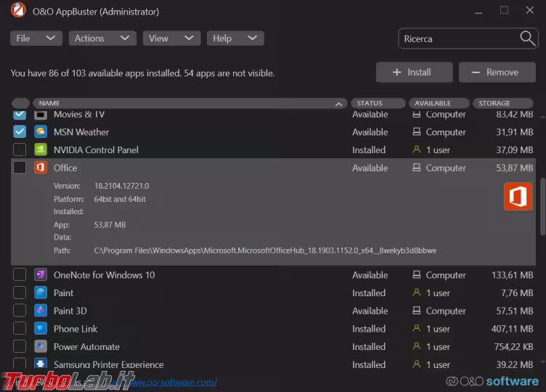The image size is (546, 392).
Task: Click computer icon in Office row
Action: (416, 168)
